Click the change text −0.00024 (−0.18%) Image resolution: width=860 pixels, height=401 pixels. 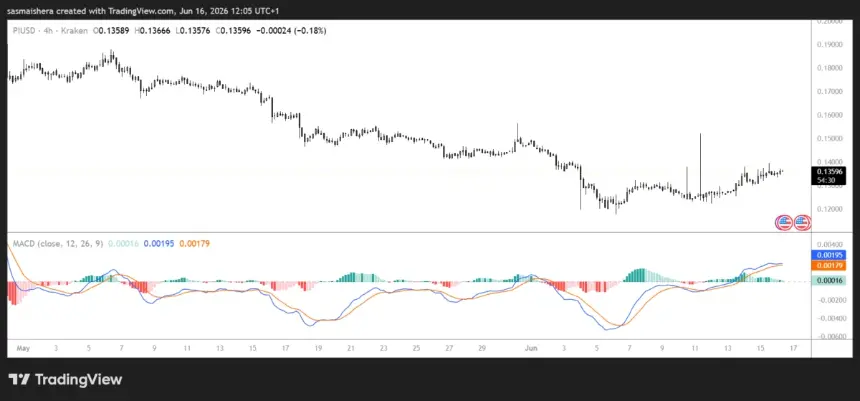[291, 31]
